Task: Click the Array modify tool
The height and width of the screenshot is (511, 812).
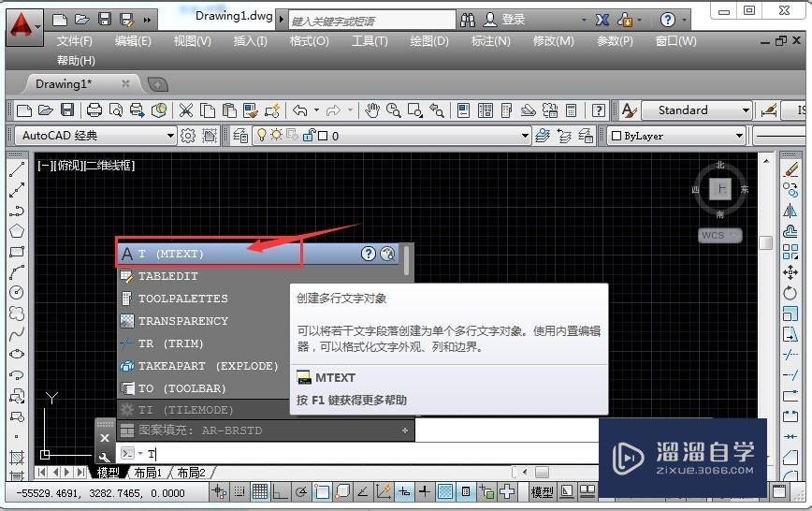Action: 790,252
